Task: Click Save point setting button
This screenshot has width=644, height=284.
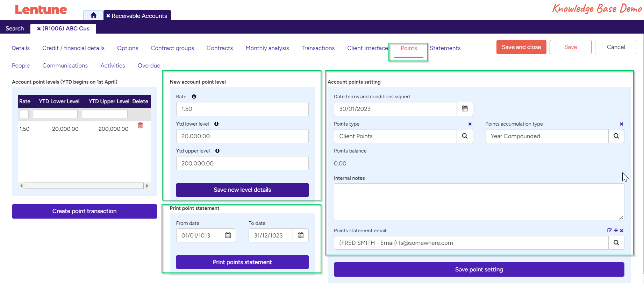Action: pyautogui.click(x=479, y=270)
